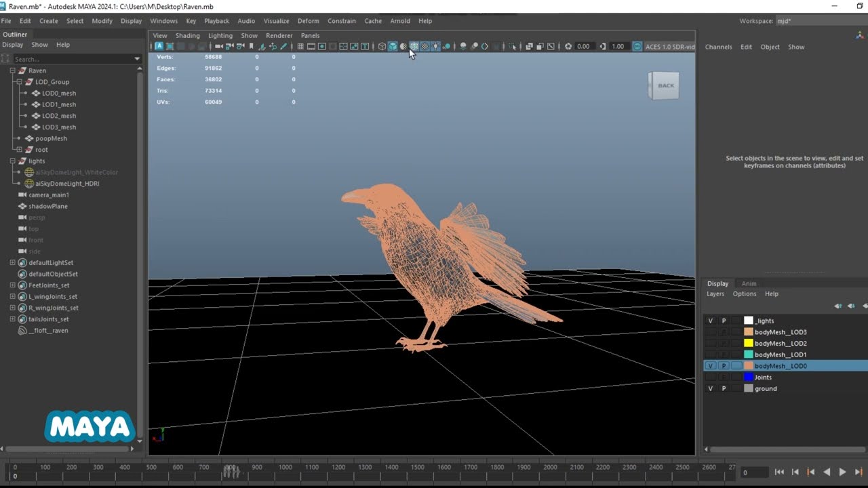Toggle visibility V of _lights layer
868x488 pixels.
click(x=711, y=321)
